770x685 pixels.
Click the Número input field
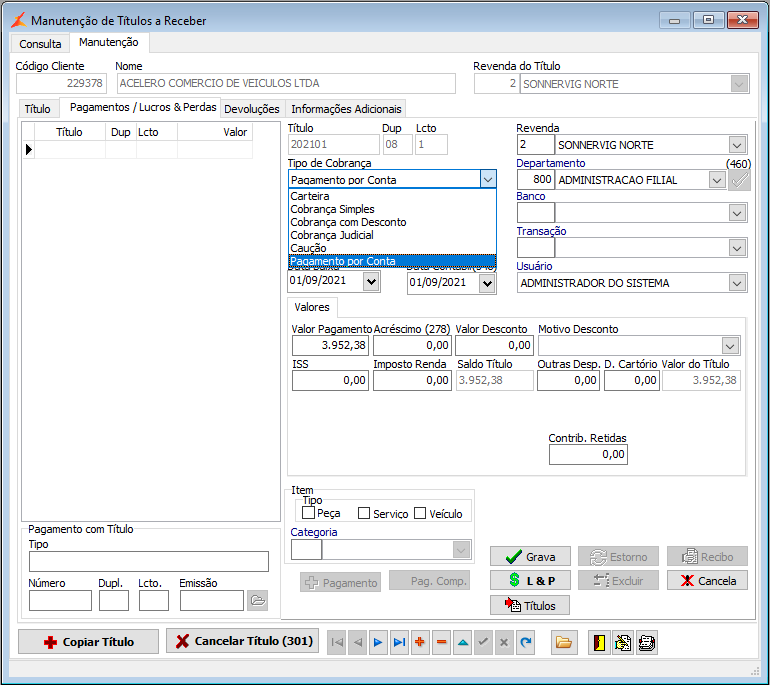[x=60, y=600]
